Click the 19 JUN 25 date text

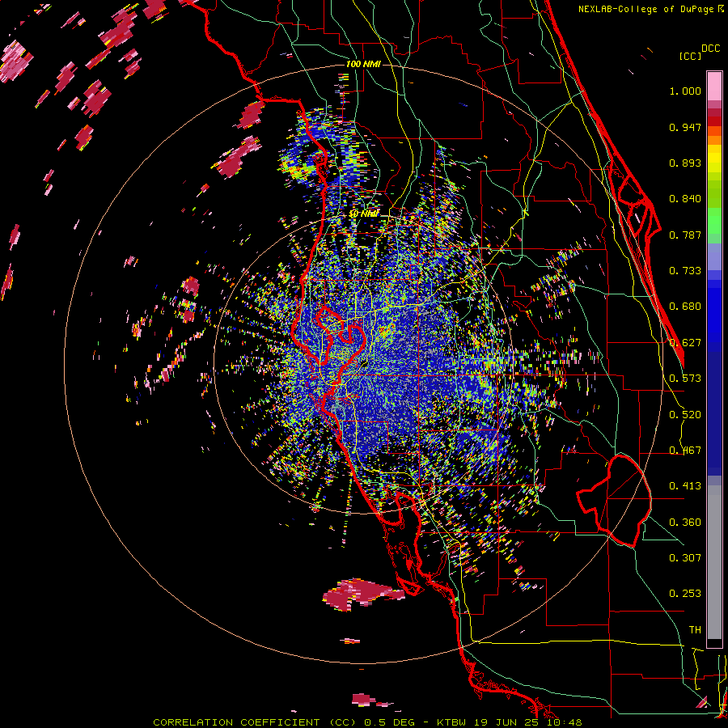click(506, 722)
